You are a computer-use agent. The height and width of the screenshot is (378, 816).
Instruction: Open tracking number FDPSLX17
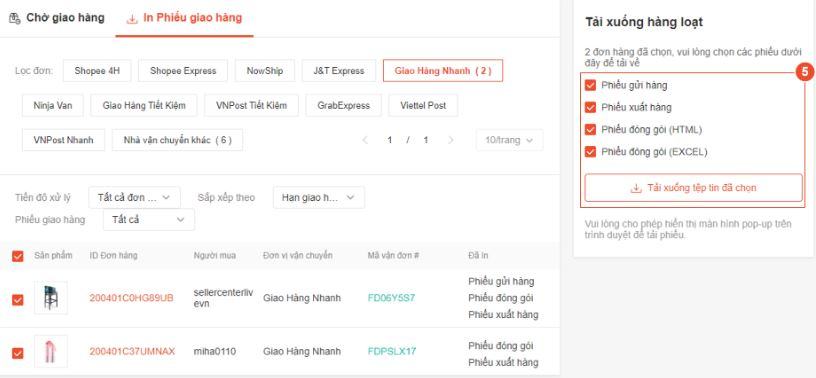pos(392,351)
